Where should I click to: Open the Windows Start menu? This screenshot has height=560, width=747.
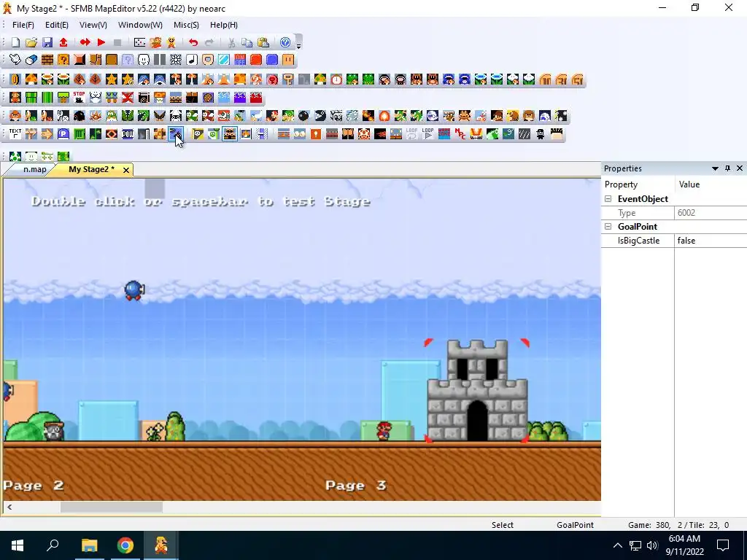pos(18,545)
